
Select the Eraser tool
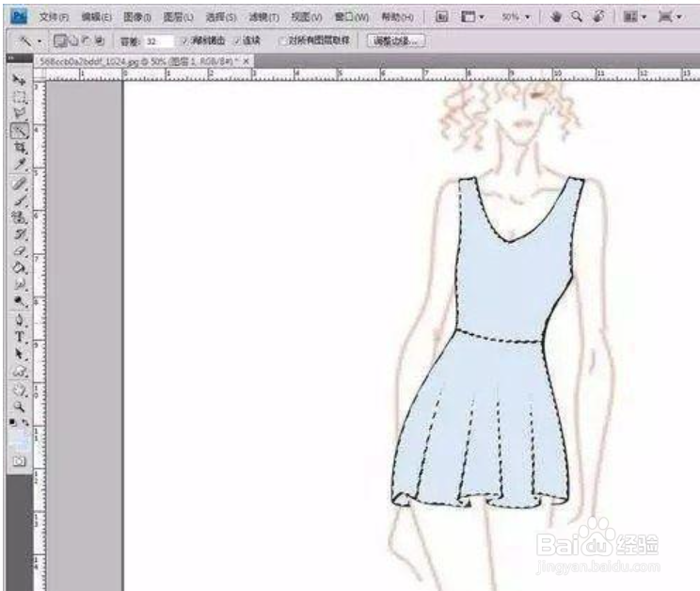[x=19, y=251]
